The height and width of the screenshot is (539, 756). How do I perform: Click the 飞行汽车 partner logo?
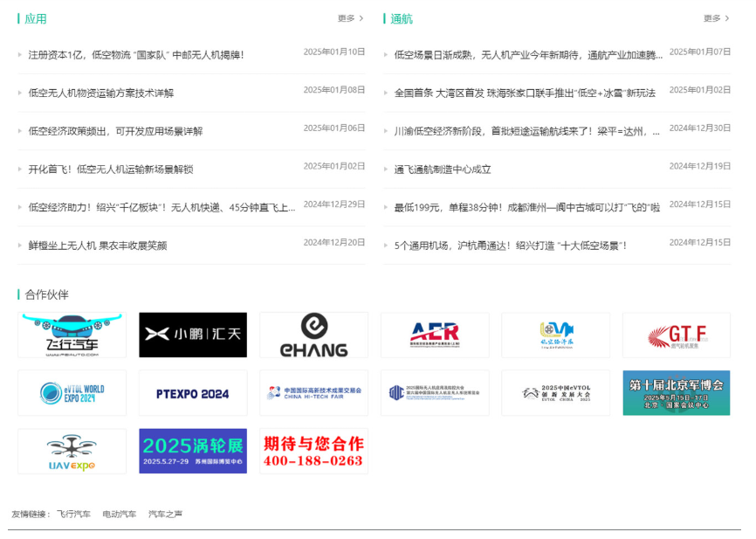(x=72, y=335)
